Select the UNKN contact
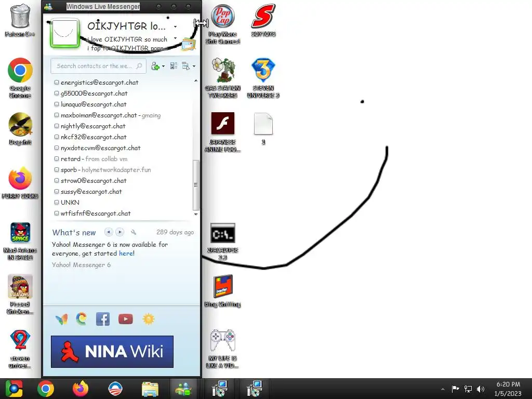532x399 pixels. tap(67, 202)
